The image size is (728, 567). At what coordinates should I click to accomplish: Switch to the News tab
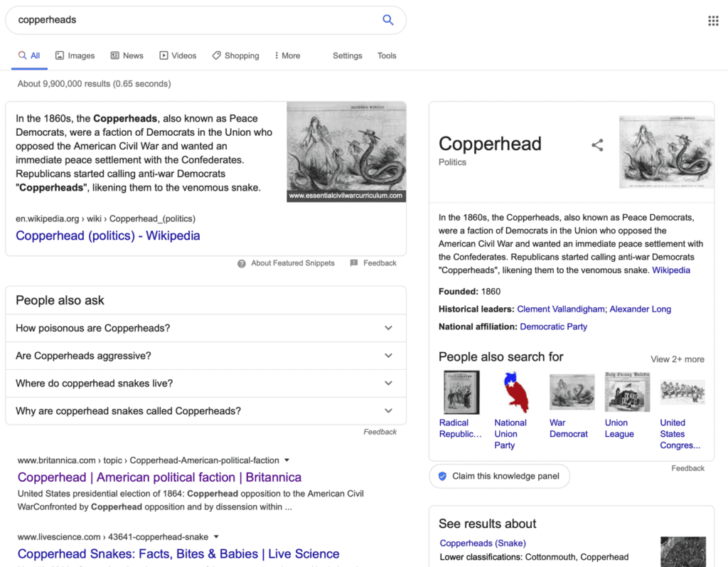[127, 55]
